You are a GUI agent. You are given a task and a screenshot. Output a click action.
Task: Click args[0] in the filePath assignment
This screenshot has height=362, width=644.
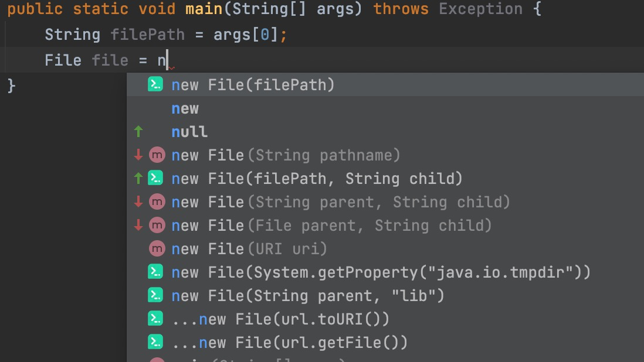246,35
